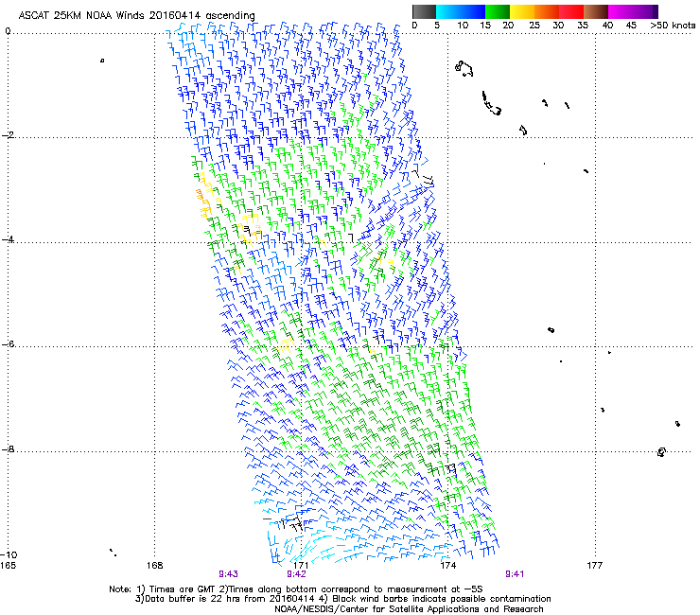The height and width of the screenshot is (615, 700).
Task: Select the yellow 20-25 knots color swatch
Action: pos(522,11)
